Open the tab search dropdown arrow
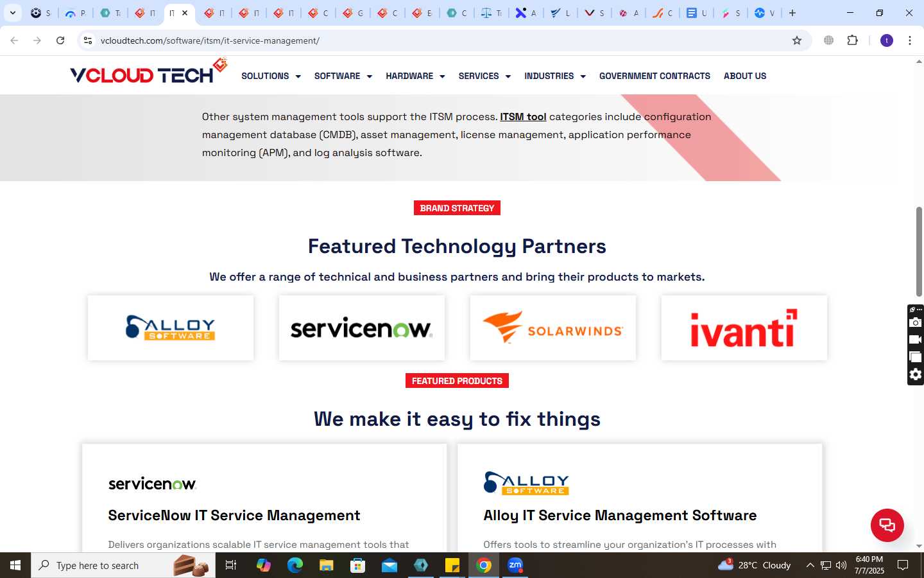 click(x=13, y=13)
